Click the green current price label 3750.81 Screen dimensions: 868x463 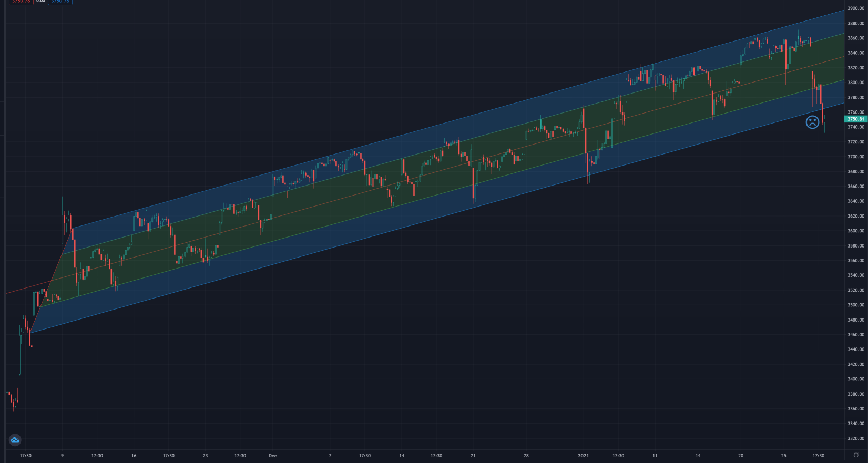[x=855, y=119]
